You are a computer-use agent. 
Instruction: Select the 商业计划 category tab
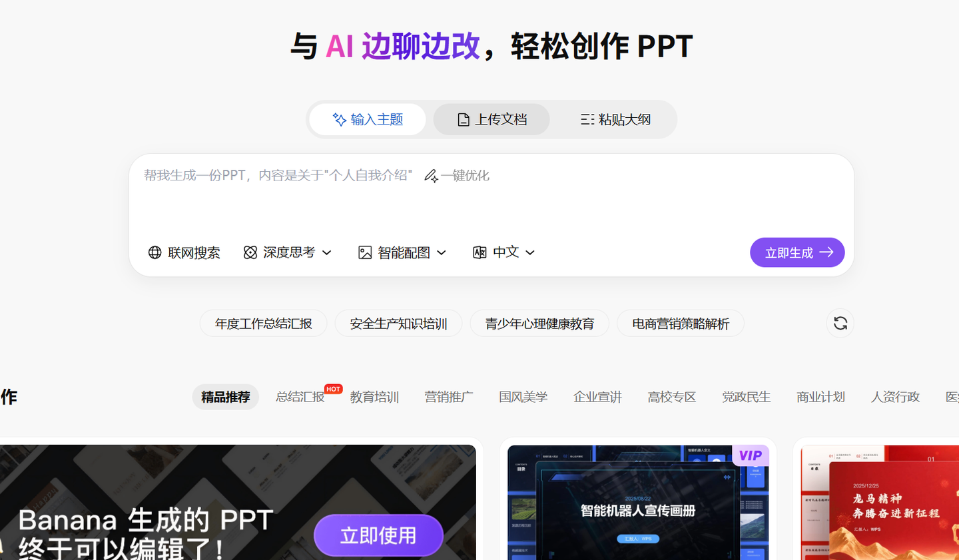point(820,397)
